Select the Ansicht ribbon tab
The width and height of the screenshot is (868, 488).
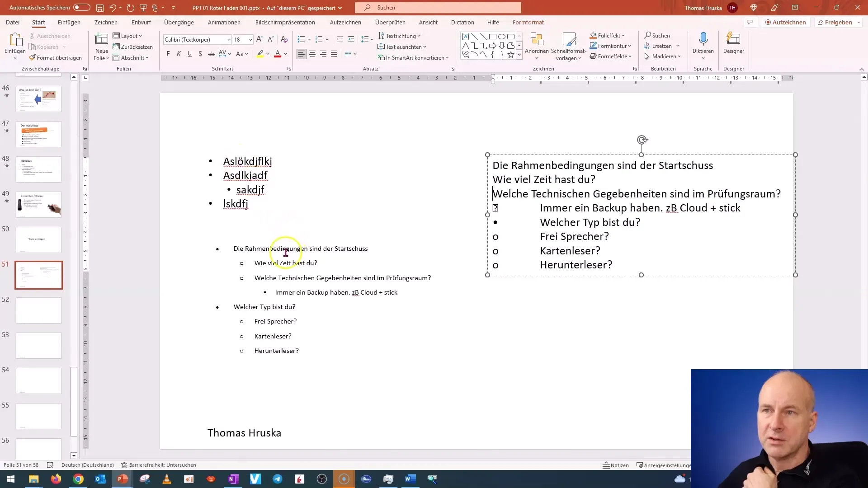pyautogui.click(x=428, y=22)
